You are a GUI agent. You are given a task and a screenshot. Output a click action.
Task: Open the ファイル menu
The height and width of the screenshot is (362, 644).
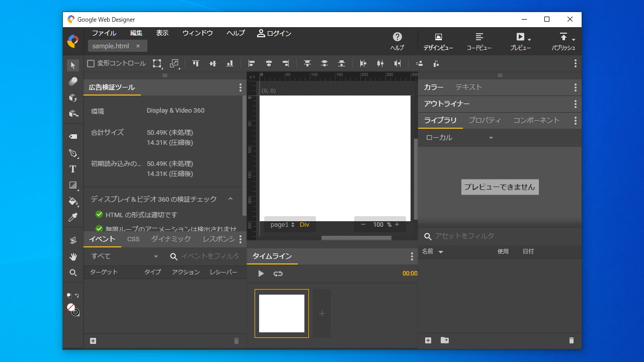[104, 33]
